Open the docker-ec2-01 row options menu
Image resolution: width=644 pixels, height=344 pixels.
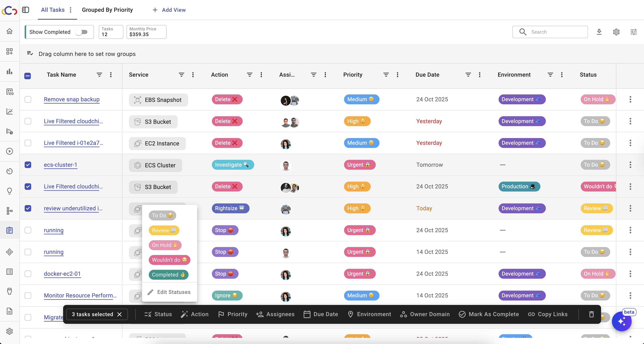click(630, 274)
